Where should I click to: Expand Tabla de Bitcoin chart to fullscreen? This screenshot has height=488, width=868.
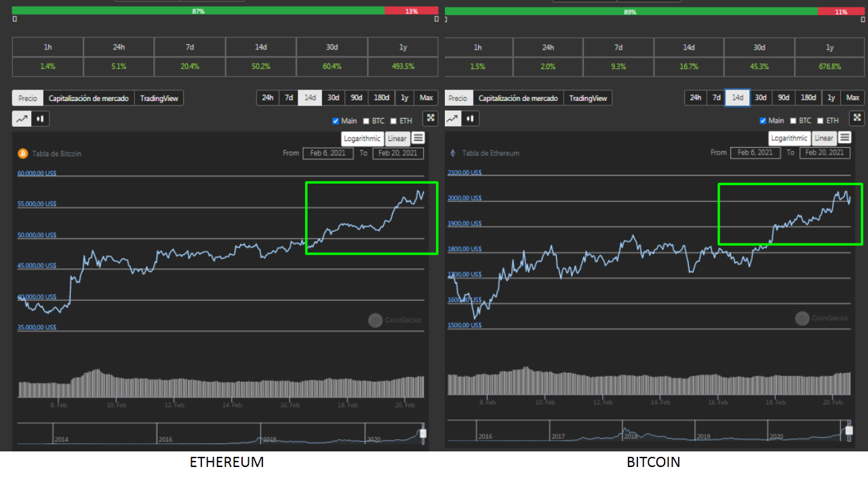click(x=431, y=119)
